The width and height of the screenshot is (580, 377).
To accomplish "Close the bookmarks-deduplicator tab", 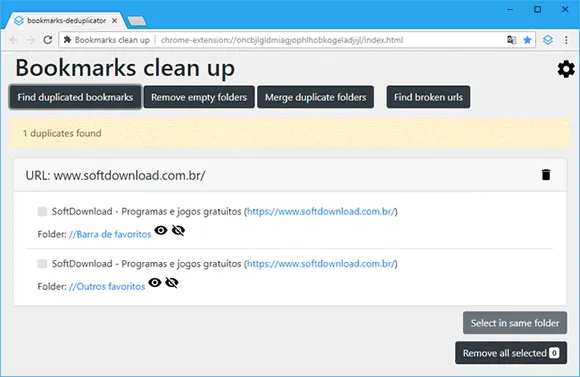I will tap(115, 21).
